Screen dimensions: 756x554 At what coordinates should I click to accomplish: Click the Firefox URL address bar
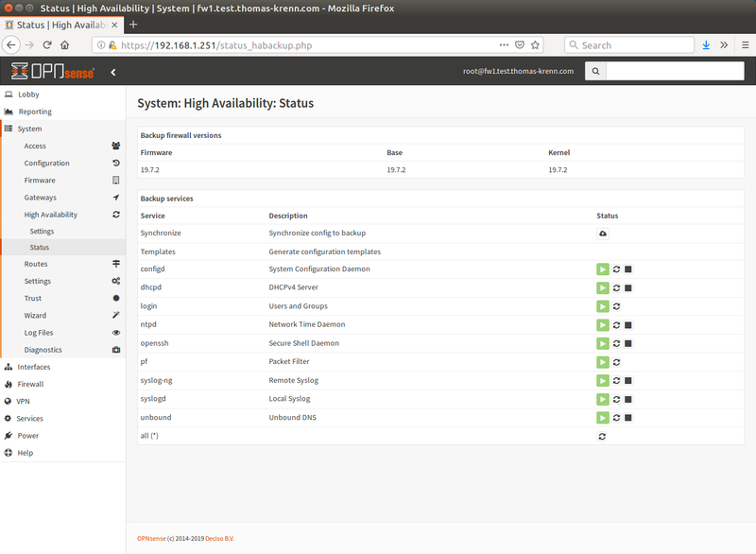click(x=309, y=45)
